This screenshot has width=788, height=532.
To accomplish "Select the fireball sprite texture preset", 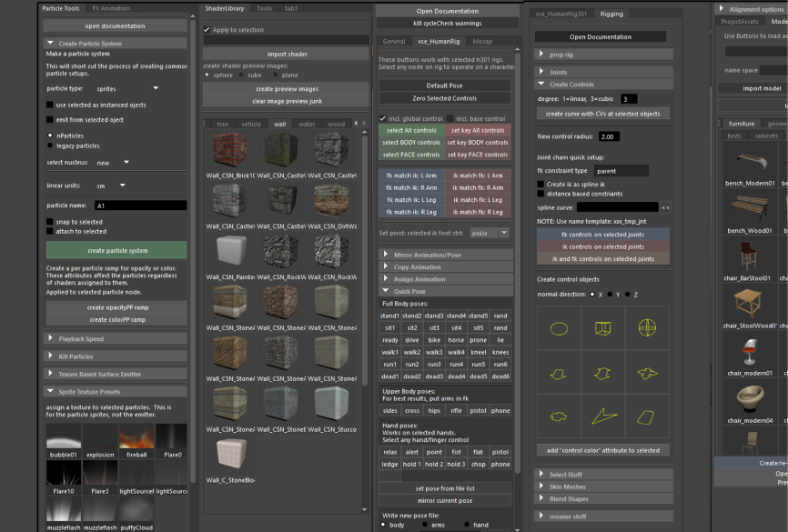I will coord(136,440).
